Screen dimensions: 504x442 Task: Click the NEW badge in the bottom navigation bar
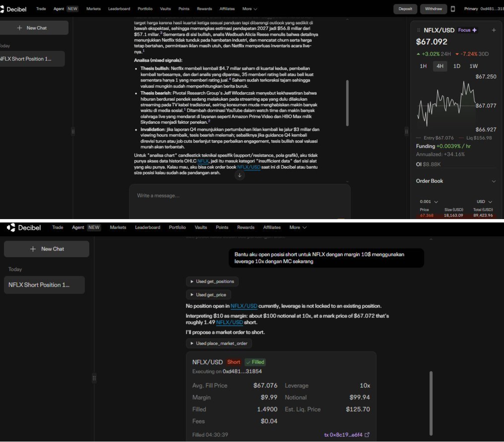(94, 228)
